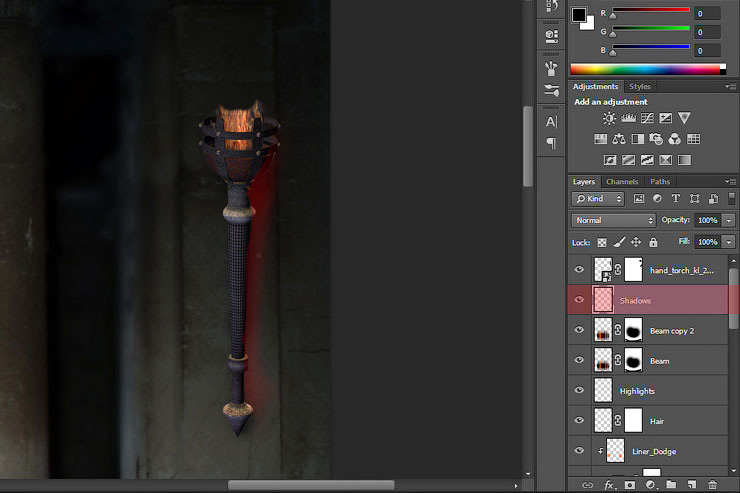Switch to the Channels tab
Viewport: 740px width, 493px height.
[x=622, y=182]
